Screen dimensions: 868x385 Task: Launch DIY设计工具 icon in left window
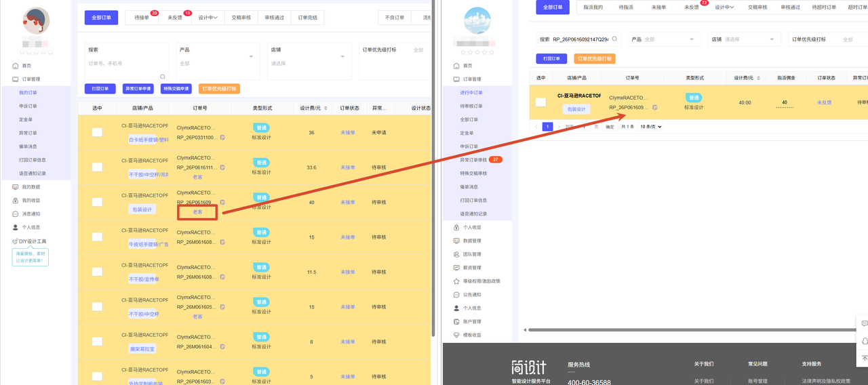(14, 241)
